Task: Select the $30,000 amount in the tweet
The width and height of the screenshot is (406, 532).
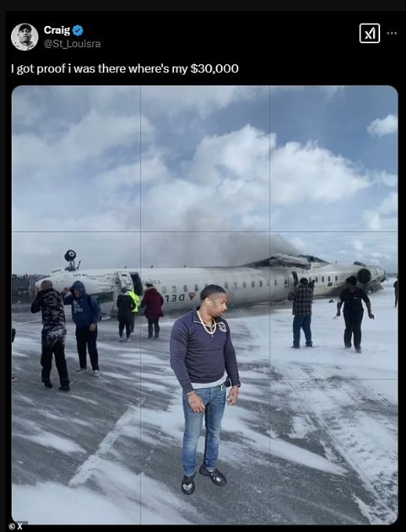Action: 215,68
